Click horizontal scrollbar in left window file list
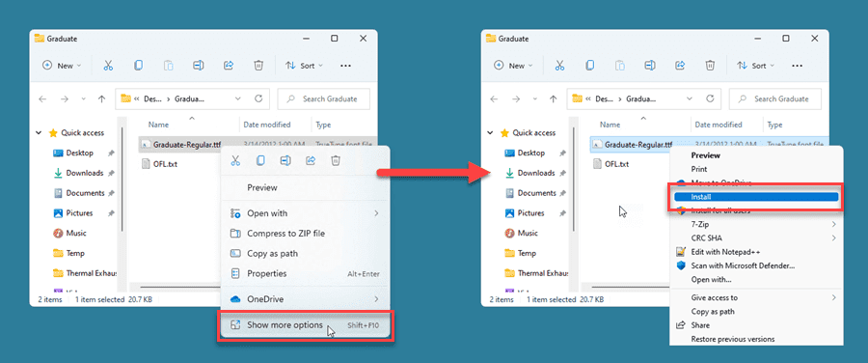The height and width of the screenshot is (363, 868). click(x=180, y=287)
